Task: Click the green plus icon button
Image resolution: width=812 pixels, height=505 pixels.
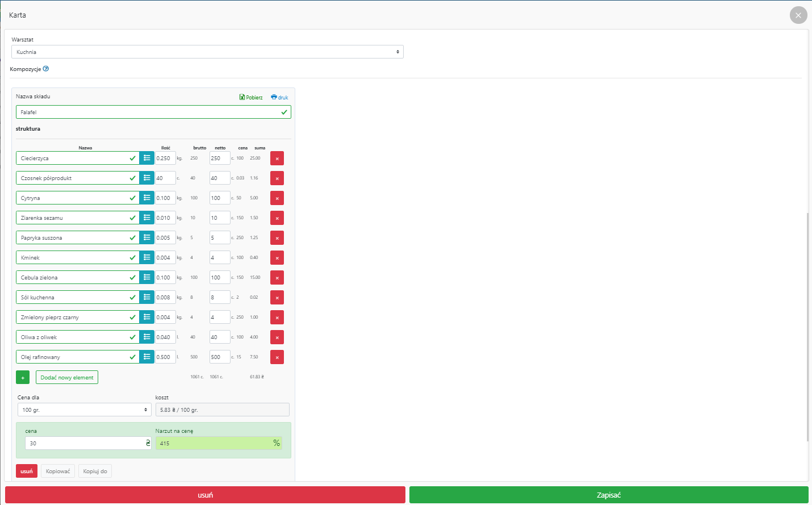Action: [x=23, y=377]
